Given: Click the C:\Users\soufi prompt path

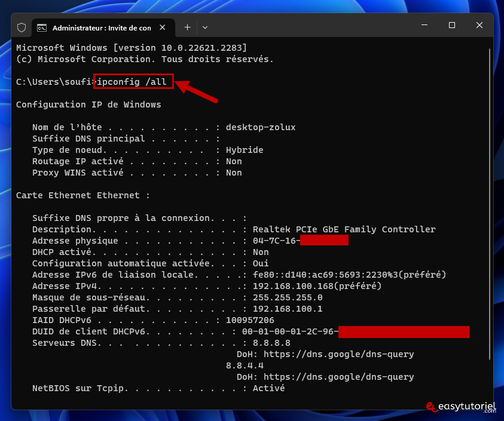Looking at the screenshot, I should (x=54, y=82).
